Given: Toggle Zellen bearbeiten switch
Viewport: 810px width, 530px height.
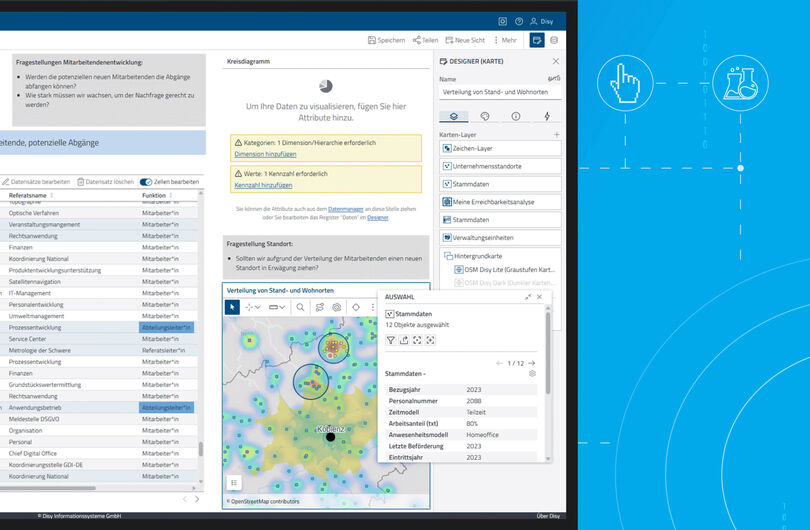Looking at the screenshot, I should point(146,182).
